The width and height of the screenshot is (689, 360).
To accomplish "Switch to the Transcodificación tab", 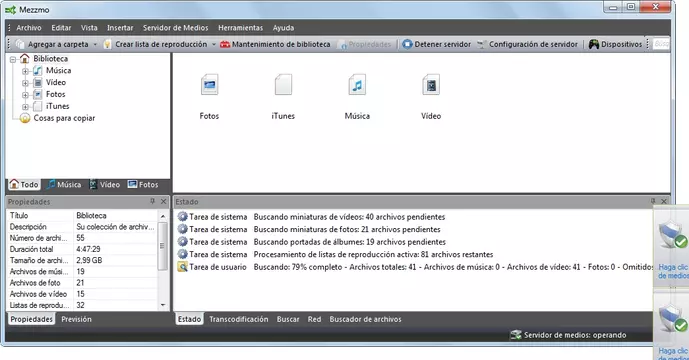I will pos(239,319).
